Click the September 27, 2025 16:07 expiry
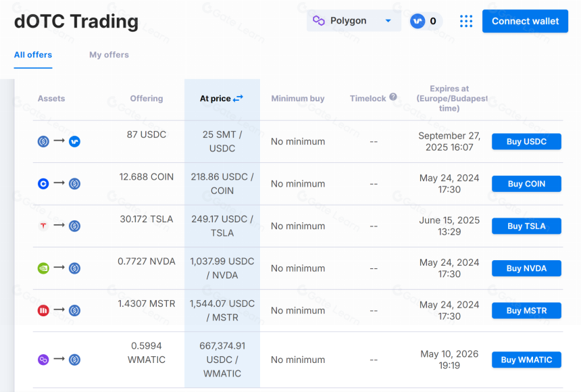 (449, 141)
